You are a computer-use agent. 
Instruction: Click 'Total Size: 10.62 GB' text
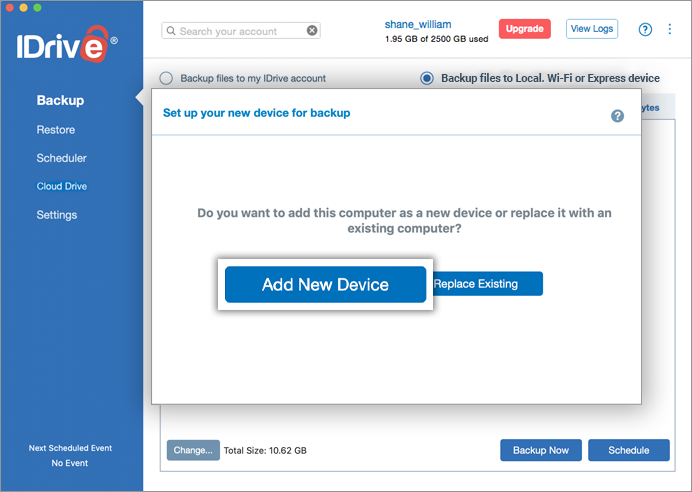coord(265,451)
